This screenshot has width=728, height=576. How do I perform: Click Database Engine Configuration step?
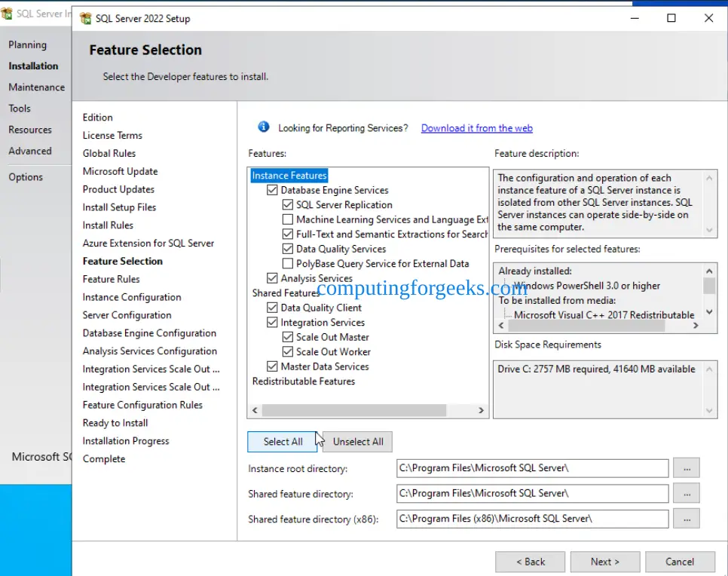(149, 333)
